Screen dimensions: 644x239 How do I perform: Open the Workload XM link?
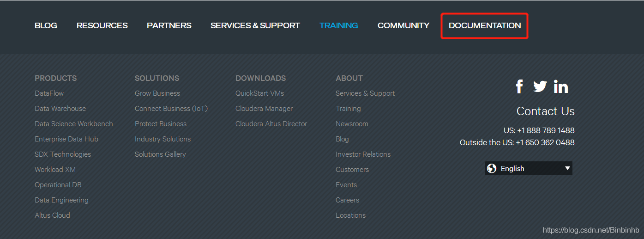55,169
